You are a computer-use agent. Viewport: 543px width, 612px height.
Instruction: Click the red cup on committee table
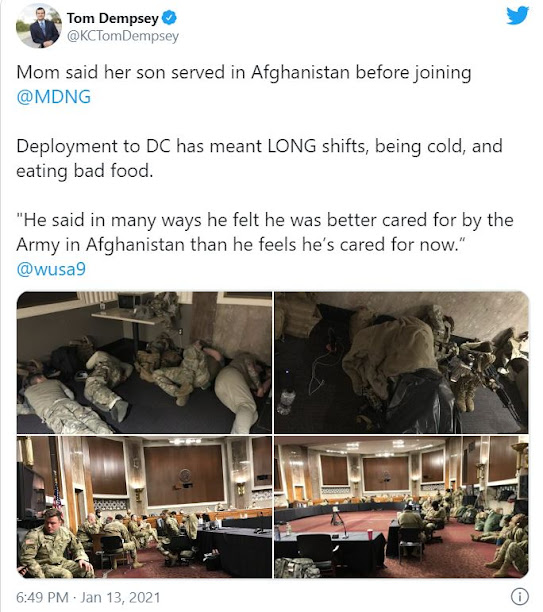(370, 533)
